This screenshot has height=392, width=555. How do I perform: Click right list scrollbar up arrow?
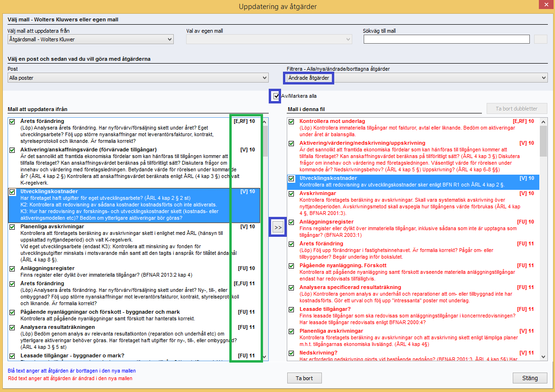[x=544, y=122]
